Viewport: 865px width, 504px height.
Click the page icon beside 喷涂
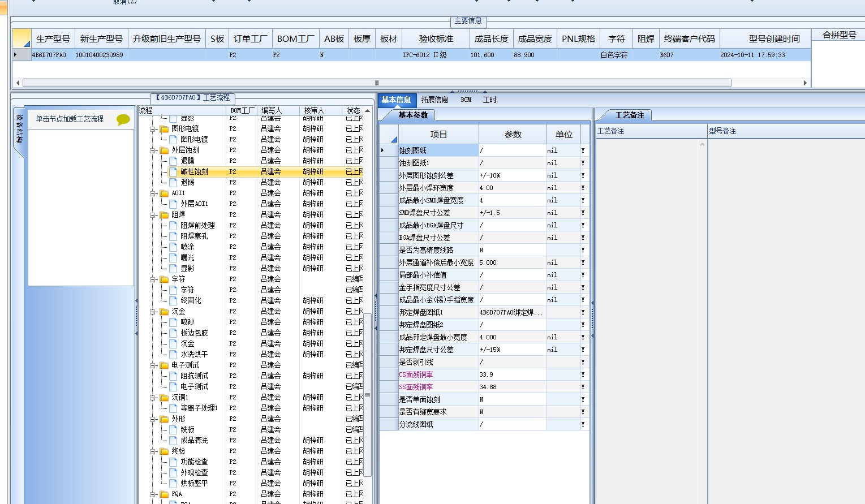[x=174, y=247]
